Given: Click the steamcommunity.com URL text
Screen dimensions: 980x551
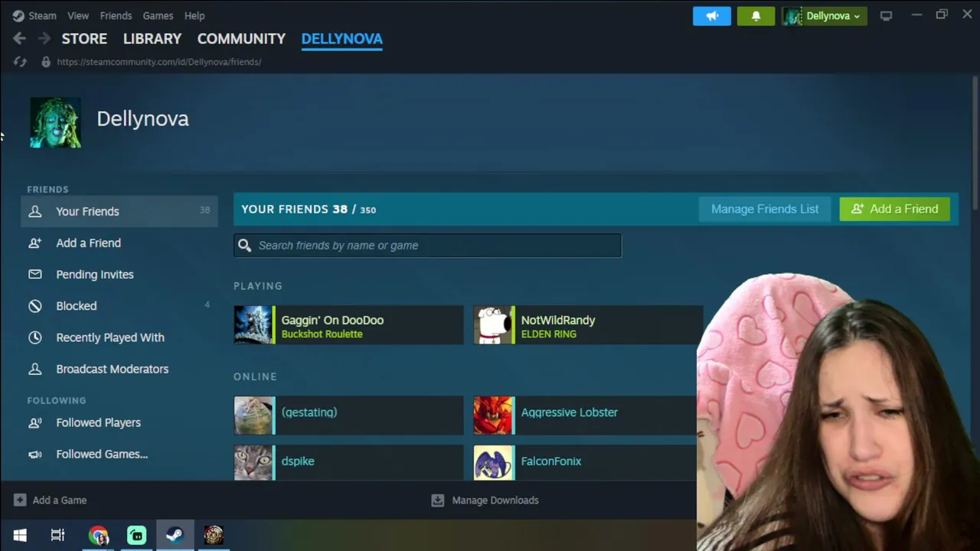Looking at the screenshot, I should [x=159, y=62].
